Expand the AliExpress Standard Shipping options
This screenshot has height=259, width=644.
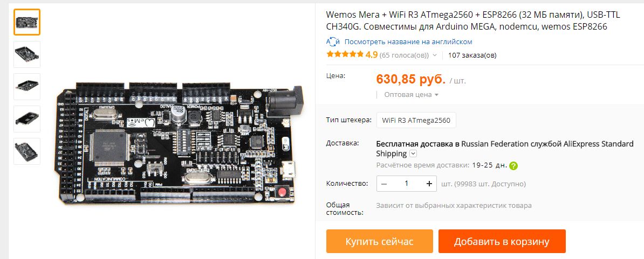(413, 154)
